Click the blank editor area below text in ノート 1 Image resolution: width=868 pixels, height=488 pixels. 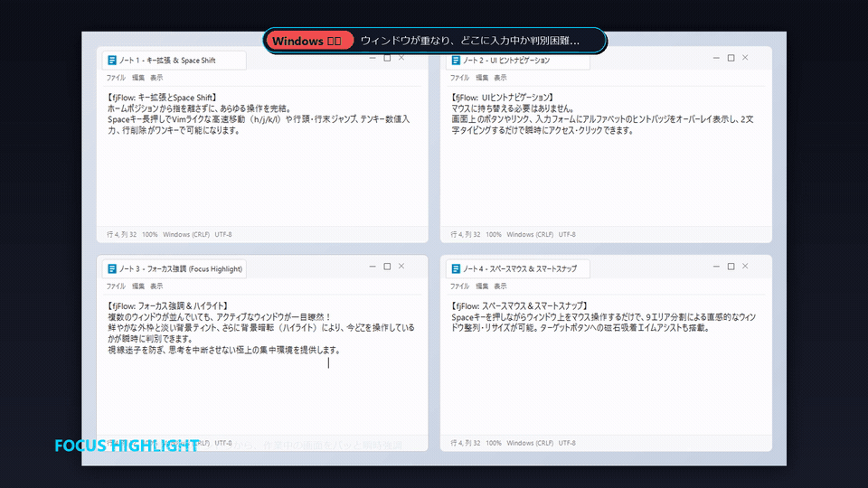(x=262, y=180)
